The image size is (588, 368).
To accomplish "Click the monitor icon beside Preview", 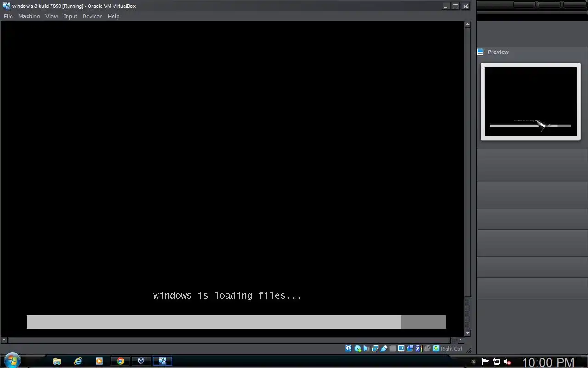I will pos(481,52).
